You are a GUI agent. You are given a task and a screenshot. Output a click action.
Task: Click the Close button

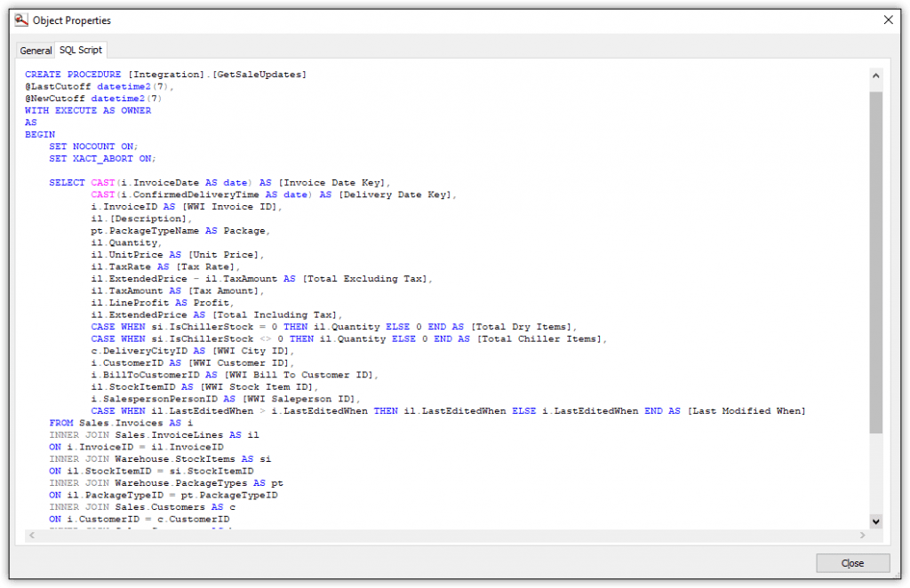pyautogui.click(x=851, y=562)
